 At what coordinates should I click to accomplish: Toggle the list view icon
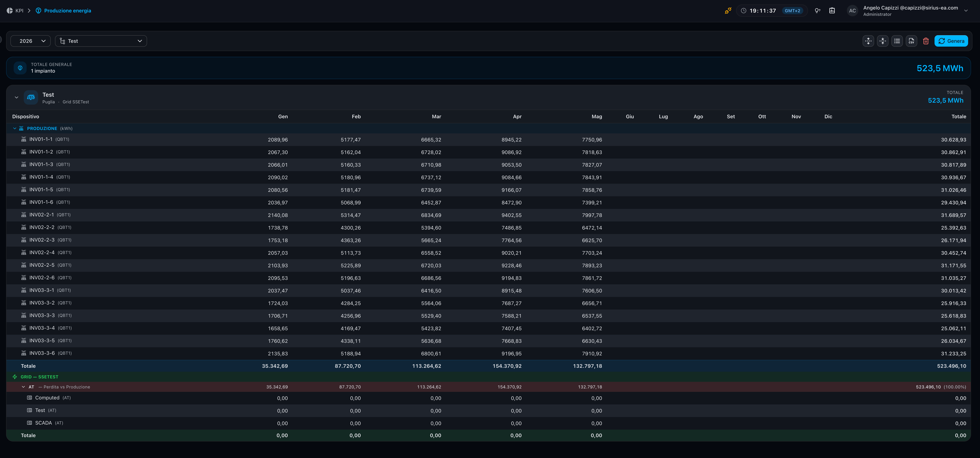(x=897, y=41)
